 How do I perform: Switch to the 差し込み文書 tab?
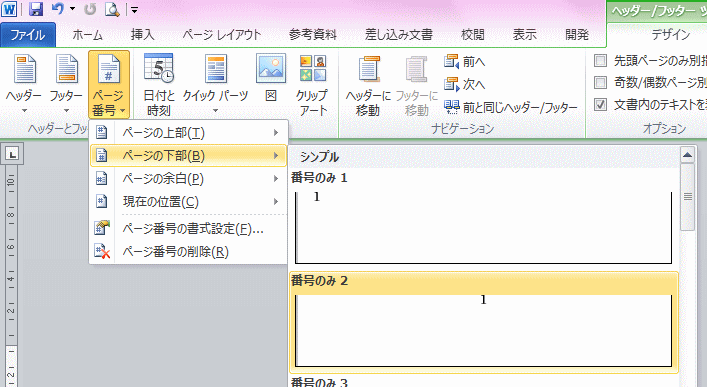pos(399,35)
